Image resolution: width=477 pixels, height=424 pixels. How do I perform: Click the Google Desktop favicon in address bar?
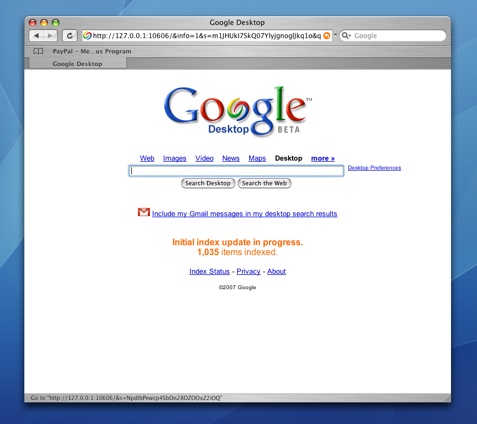(x=87, y=36)
